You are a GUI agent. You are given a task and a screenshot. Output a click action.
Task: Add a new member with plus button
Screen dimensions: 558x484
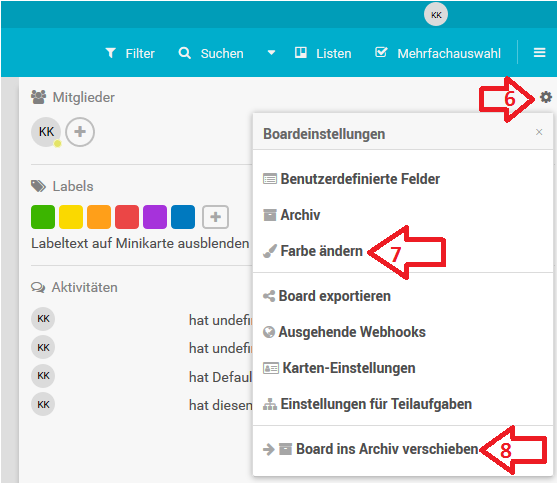(x=80, y=132)
